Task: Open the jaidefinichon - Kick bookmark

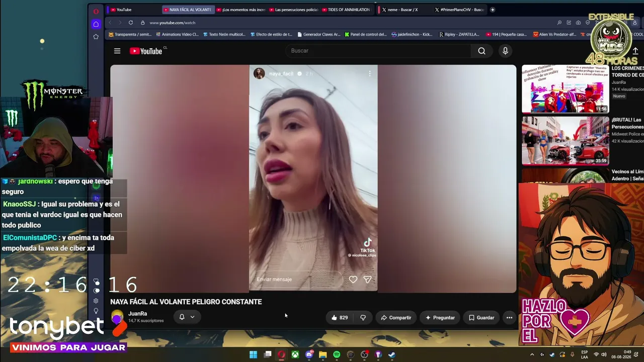Action: pos(412,35)
